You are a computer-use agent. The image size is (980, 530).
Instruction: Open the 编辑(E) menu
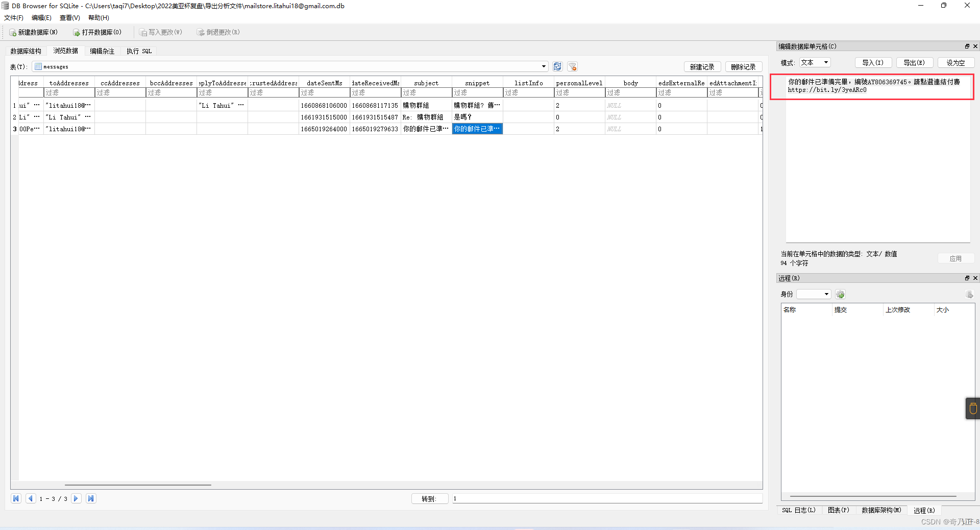pyautogui.click(x=41, y=18)
